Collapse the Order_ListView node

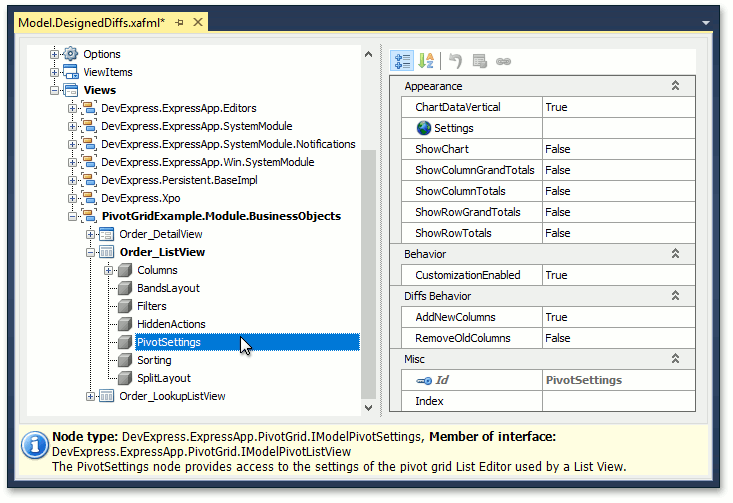[x=90, y=252]
